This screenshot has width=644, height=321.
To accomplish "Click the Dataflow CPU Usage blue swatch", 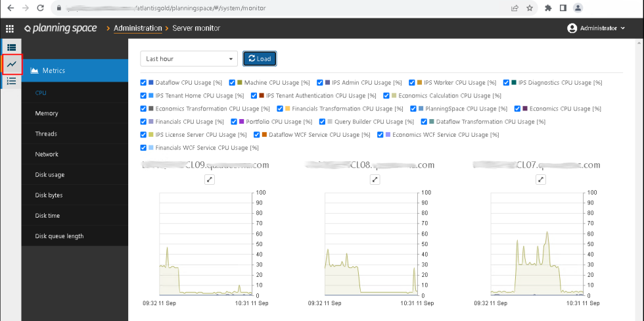I will point(150,83).
